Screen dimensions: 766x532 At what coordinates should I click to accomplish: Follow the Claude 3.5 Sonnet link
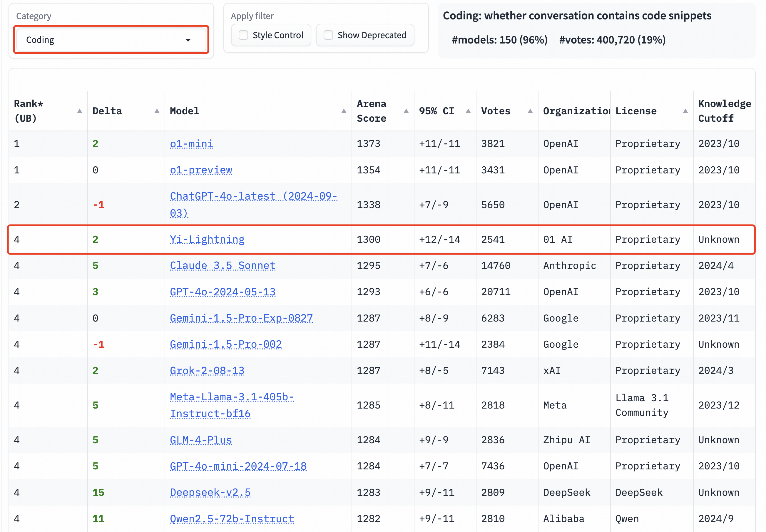click(222, 266)
